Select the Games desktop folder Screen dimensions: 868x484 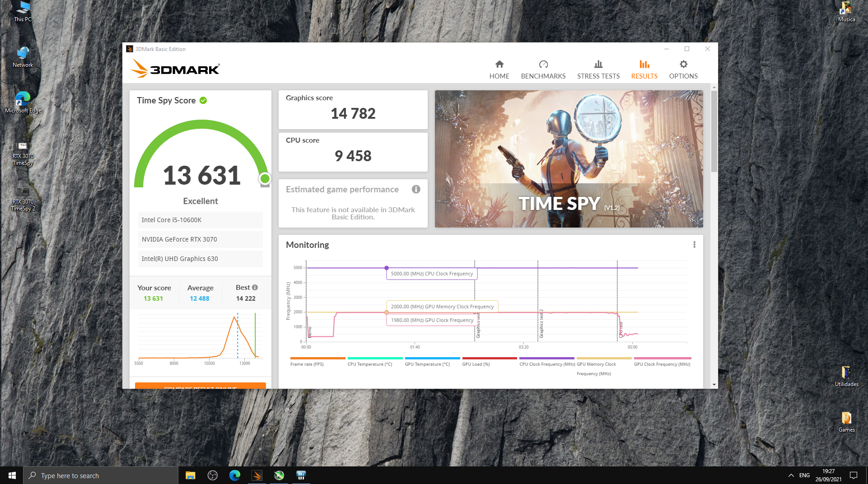coord(846,422)
